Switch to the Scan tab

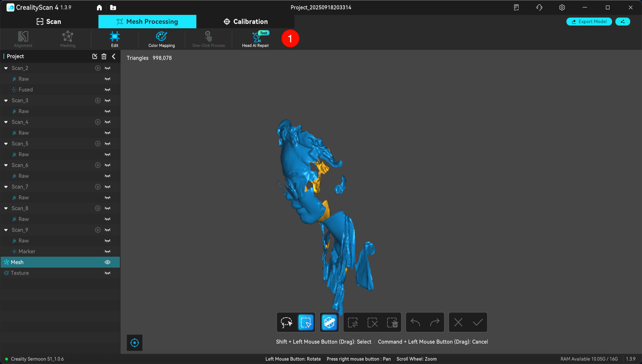point(49,22)
